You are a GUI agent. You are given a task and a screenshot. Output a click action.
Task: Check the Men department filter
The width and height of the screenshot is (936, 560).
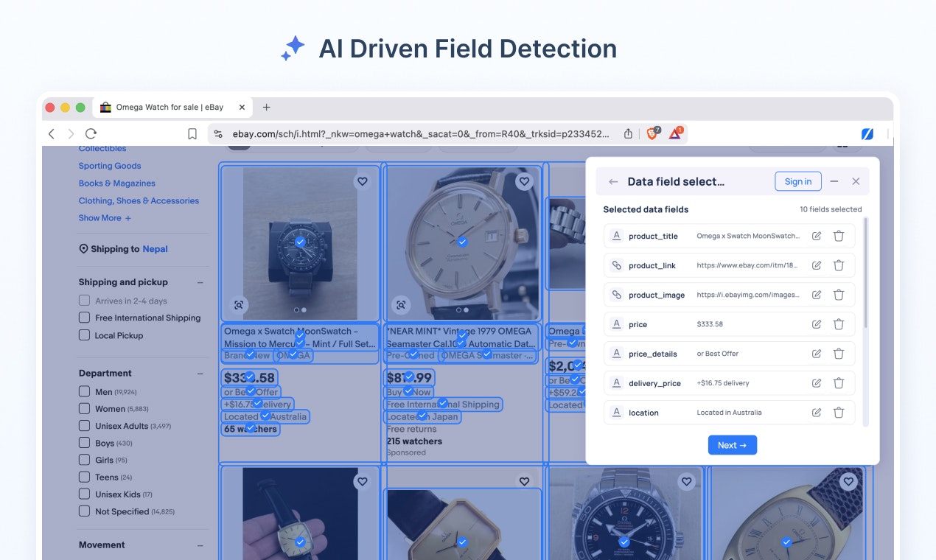(85, 391)
